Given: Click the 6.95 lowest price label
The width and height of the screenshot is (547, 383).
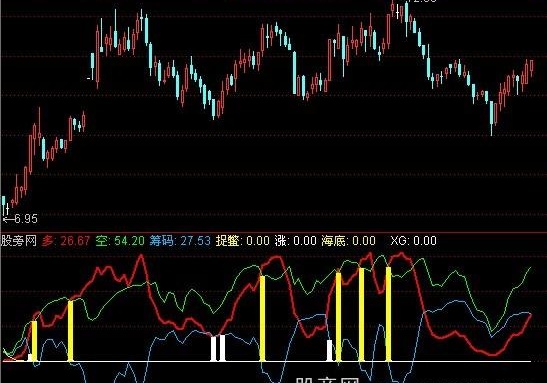Looking at the screenshot, I should coord(26,219).
